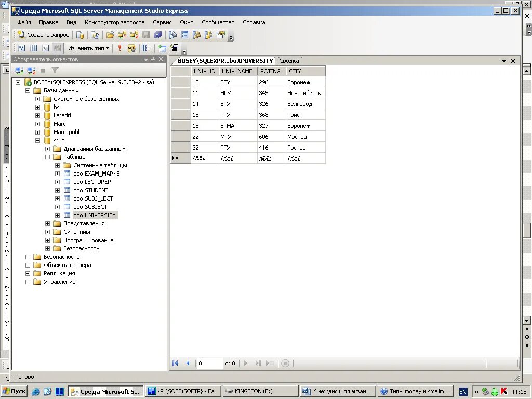The image size is (532, 399).
Task: Switch to Far manager taskbar item
Action: tap(183, 391)
